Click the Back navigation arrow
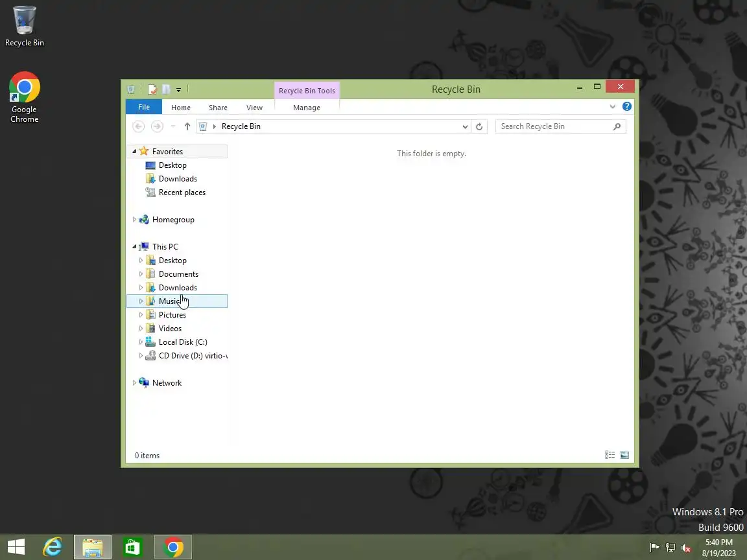 [x=138, y=126]
